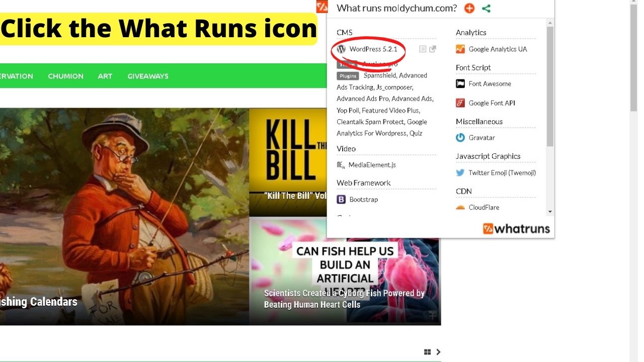Open the "Kill The Bill" article headline

[x=295, y=196]
